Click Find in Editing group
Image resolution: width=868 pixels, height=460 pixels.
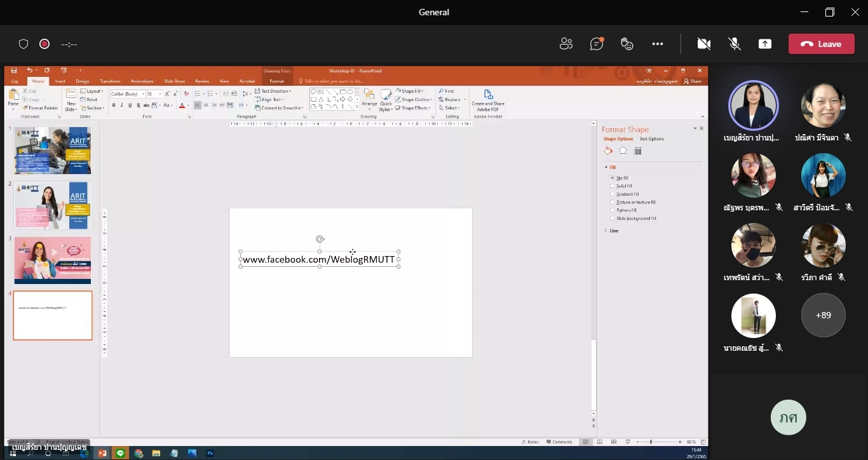click(446, 91)
